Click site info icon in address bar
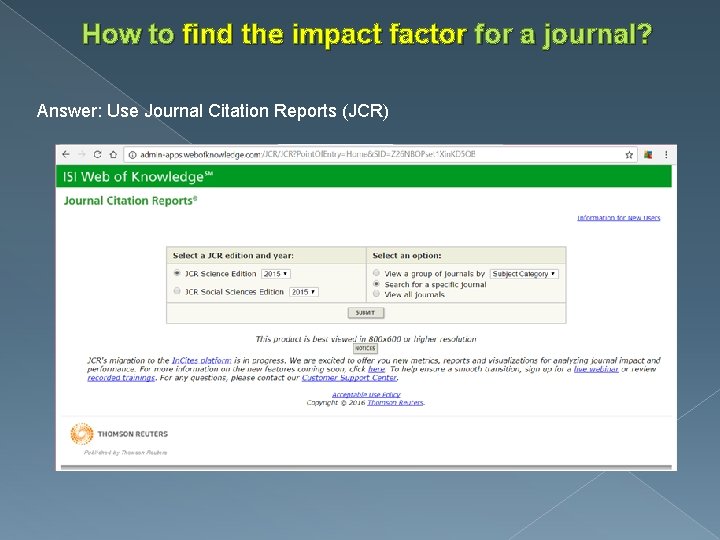 pyautogui.click(x=132, y=155)
